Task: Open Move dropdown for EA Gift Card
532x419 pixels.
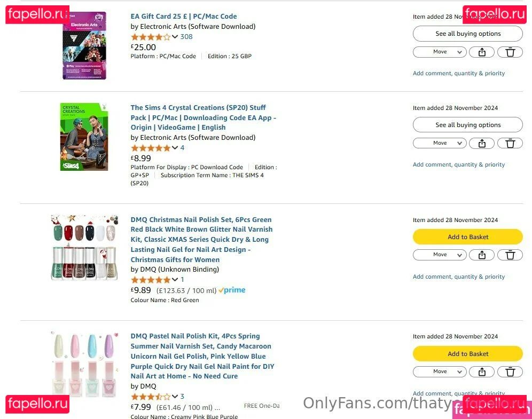Action: (440, 52)
